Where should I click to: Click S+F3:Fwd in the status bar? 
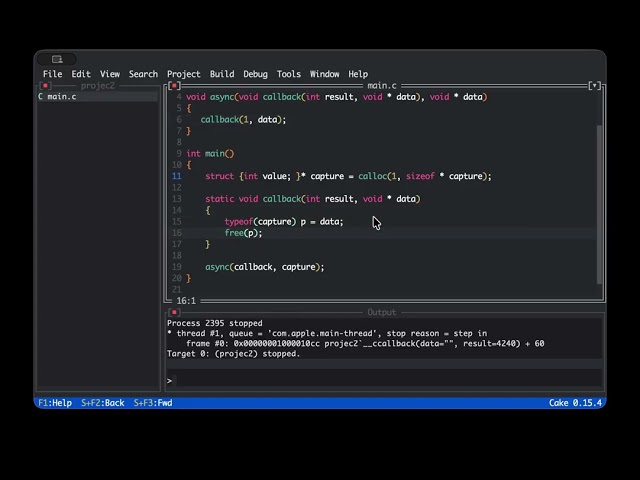point(153,403)
